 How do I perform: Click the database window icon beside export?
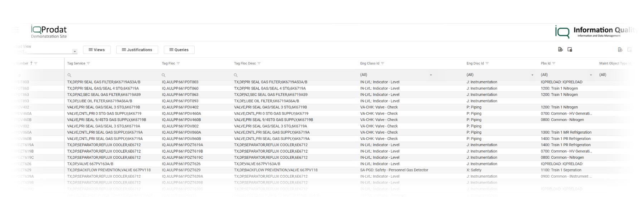coord(570,49)
